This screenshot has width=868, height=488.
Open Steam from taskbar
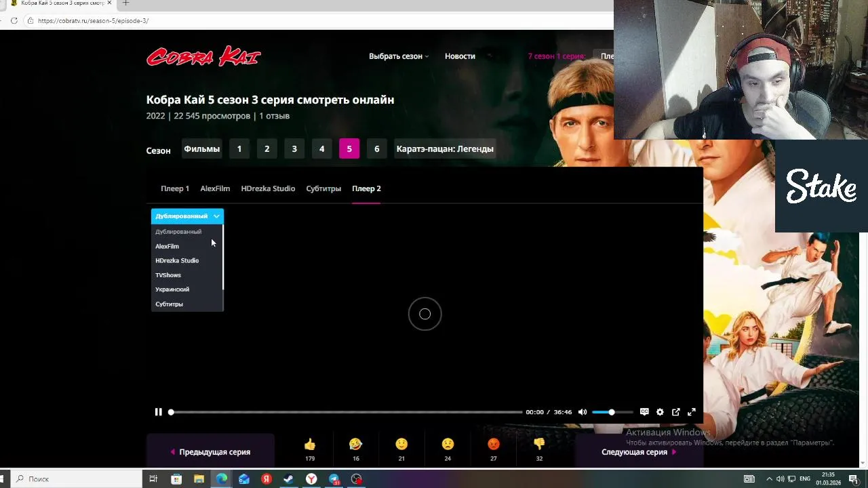tap(289, 479)
